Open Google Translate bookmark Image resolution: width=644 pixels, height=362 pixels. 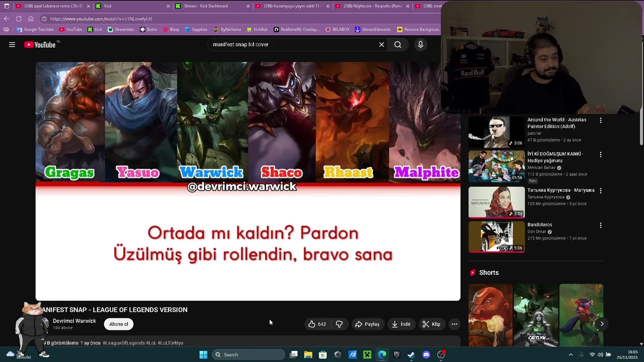[x=35, y=30]
